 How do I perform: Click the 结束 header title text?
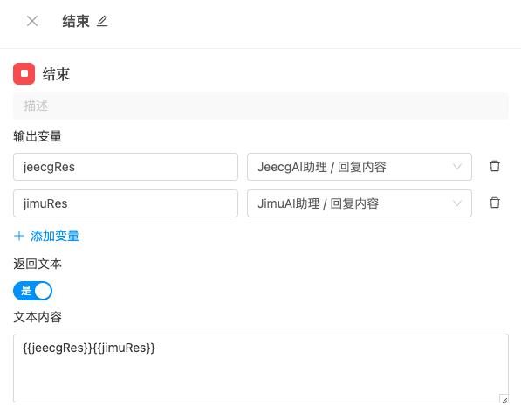tap(76, 21)
